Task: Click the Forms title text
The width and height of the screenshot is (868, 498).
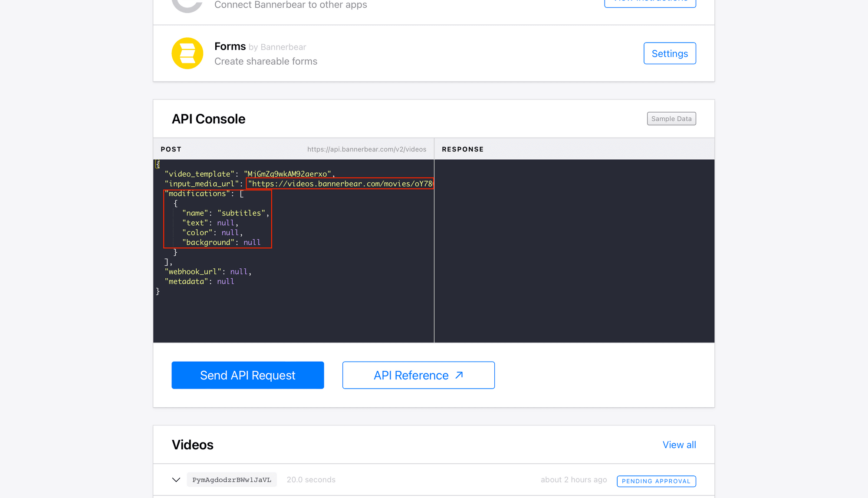Action: pyautogui.click(x=230, y=46)
